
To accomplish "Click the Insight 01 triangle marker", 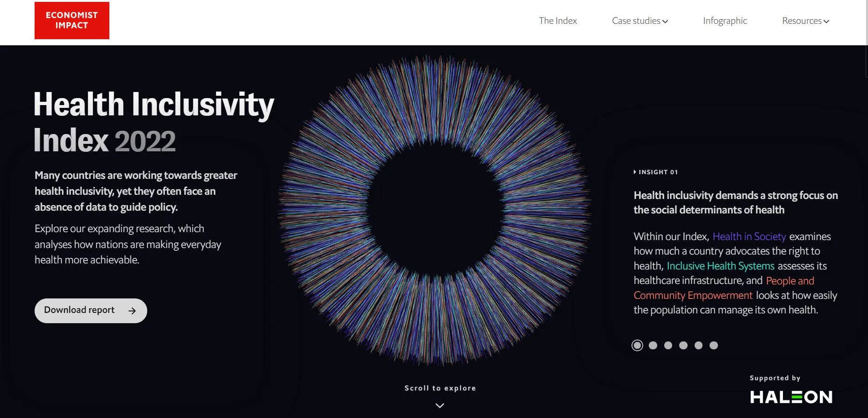I will (x=635, y=172).
